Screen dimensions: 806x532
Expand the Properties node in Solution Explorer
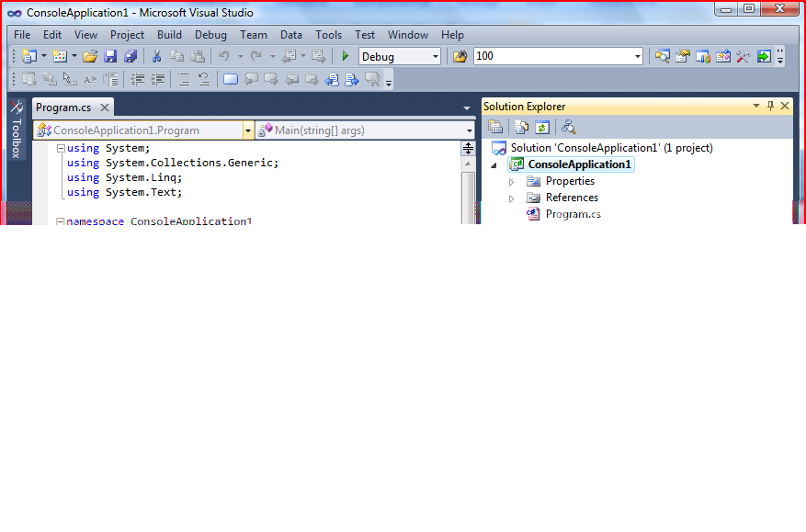point(512,182)
